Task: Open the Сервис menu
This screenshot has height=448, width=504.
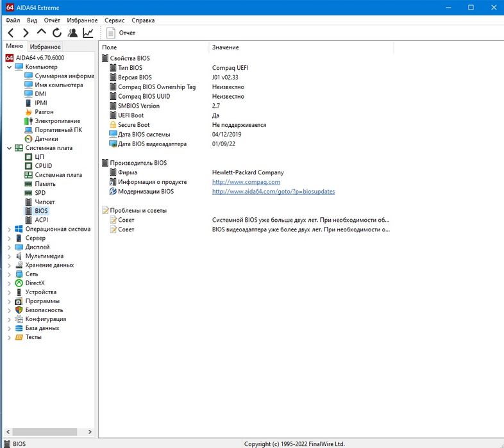Action: coord(114,21)
